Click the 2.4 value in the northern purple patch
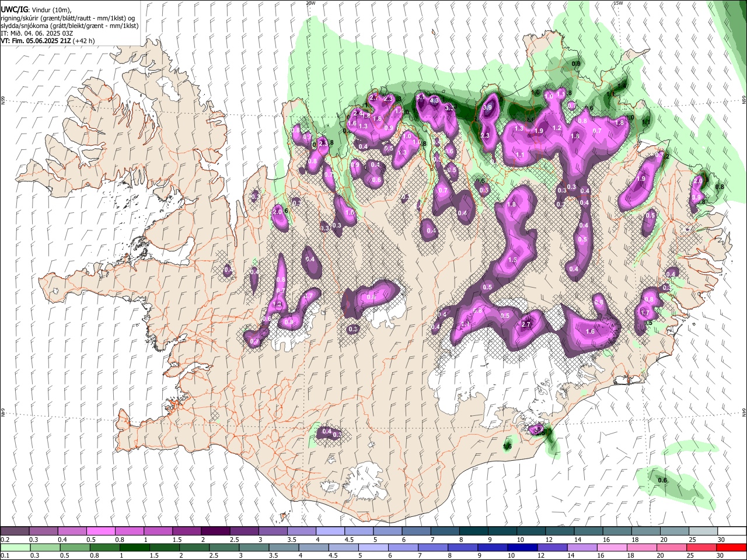 (x=358, y=113)
